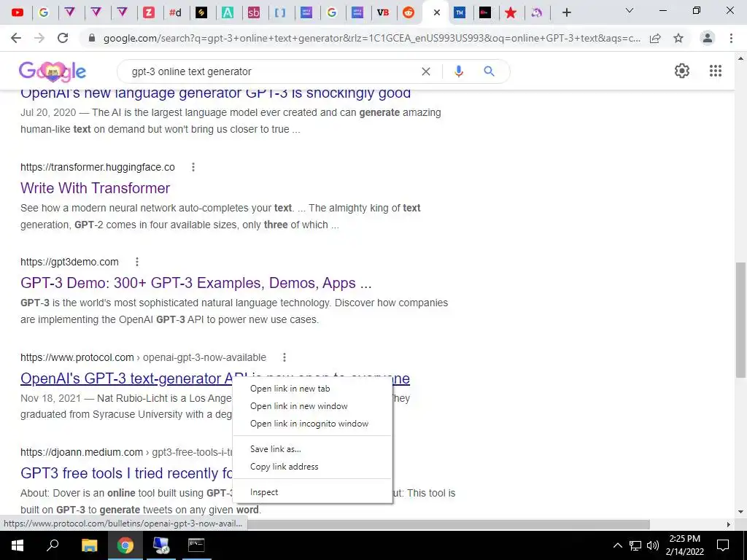Open options dots beside transformer.huggingface.co
Viewport: 747px width, 560px height.
(193, 167)
